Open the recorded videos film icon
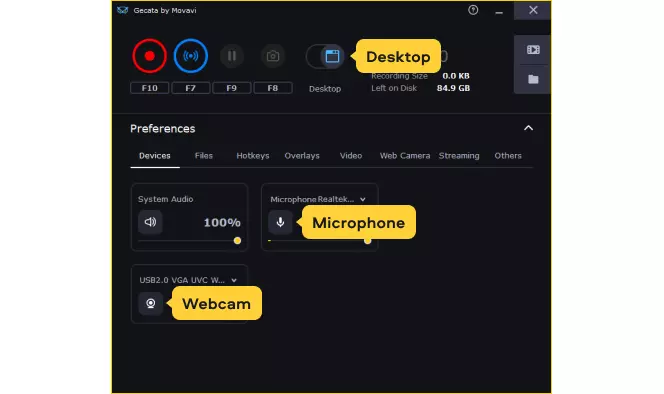The height and width of the screenshot is (394, 664). pos(533,50)
